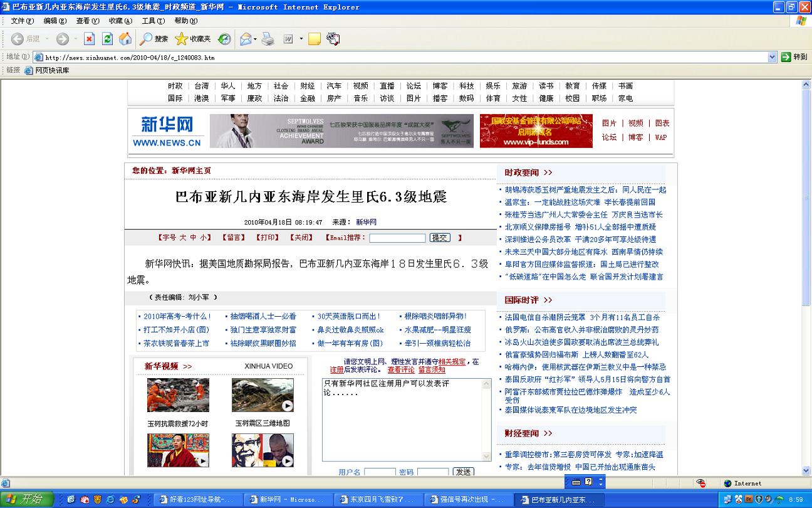Image resolution: width=812 pixels, height=508 pixels.
Task: Switch to 东京四月飞雪 taskbar window
Action: (x=376, y=500)
